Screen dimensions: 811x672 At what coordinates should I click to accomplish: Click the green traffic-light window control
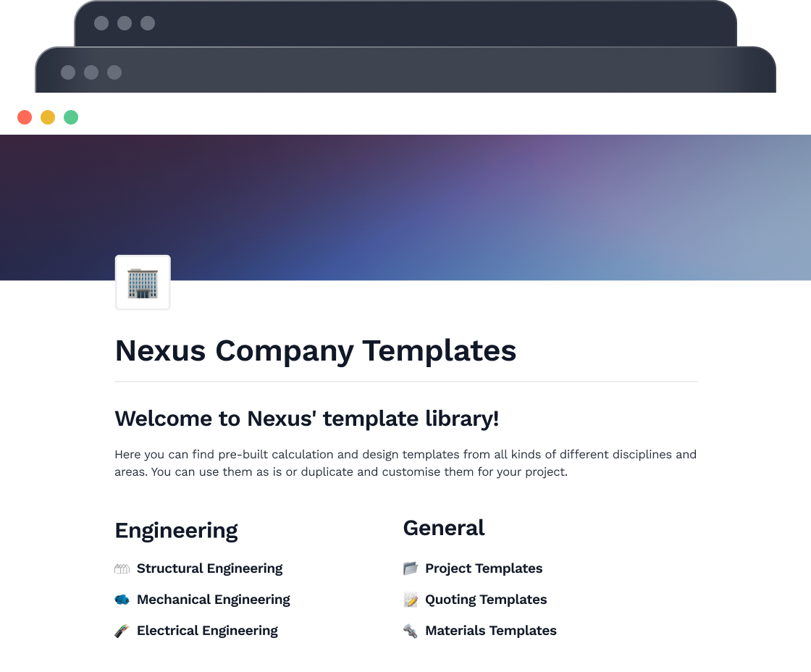pyautogui.click(x=71, y=117)
